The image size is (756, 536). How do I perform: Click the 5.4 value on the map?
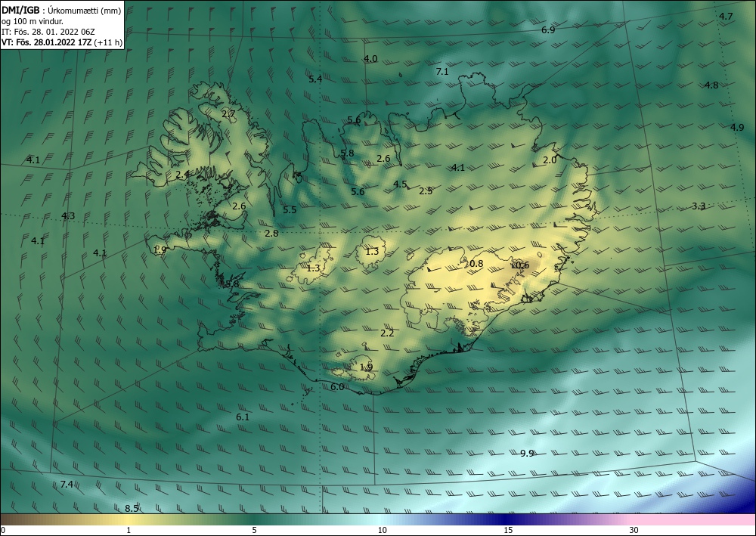(x=315, y=79)
